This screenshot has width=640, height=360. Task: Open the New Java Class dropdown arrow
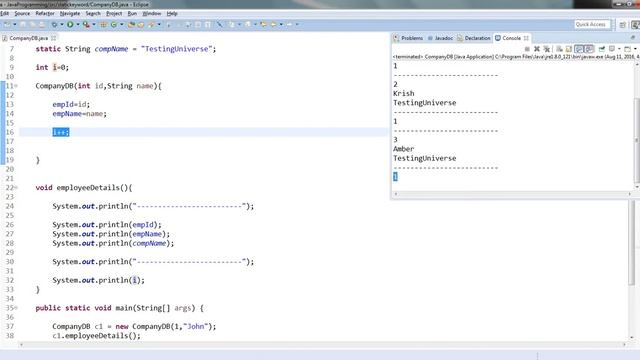(x=122, y=24)
